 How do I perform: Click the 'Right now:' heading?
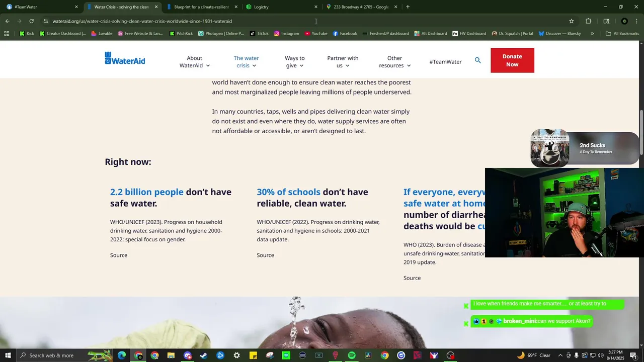pos(128,162)
